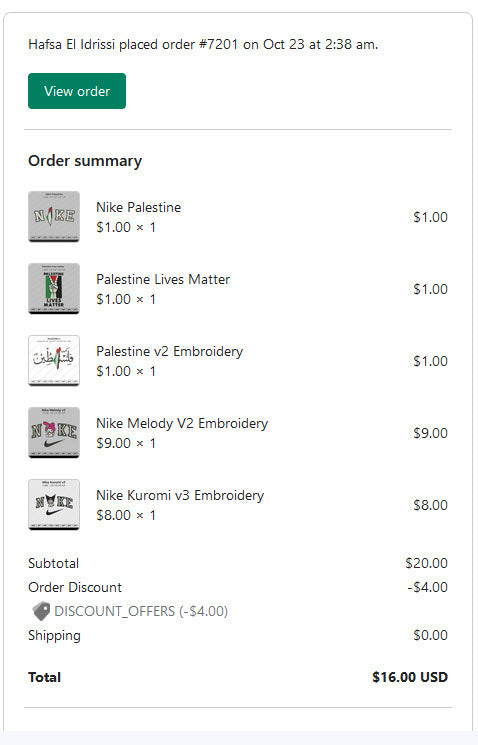478x745 pixels.
Task: Open the Nike Melody V2 Embroidery thumbnail
Action: pos(54,433)
